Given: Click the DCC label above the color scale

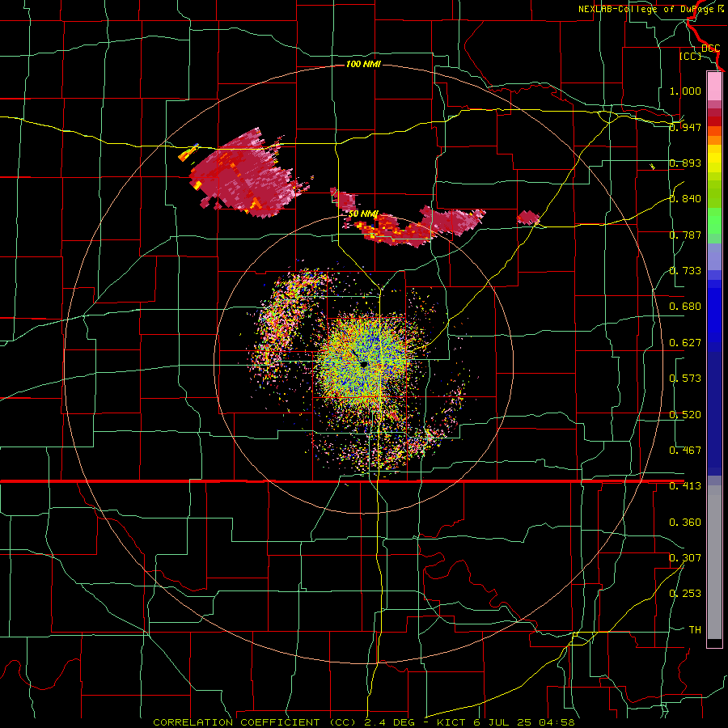Looking at the screenshot, I should pos(711,49).
